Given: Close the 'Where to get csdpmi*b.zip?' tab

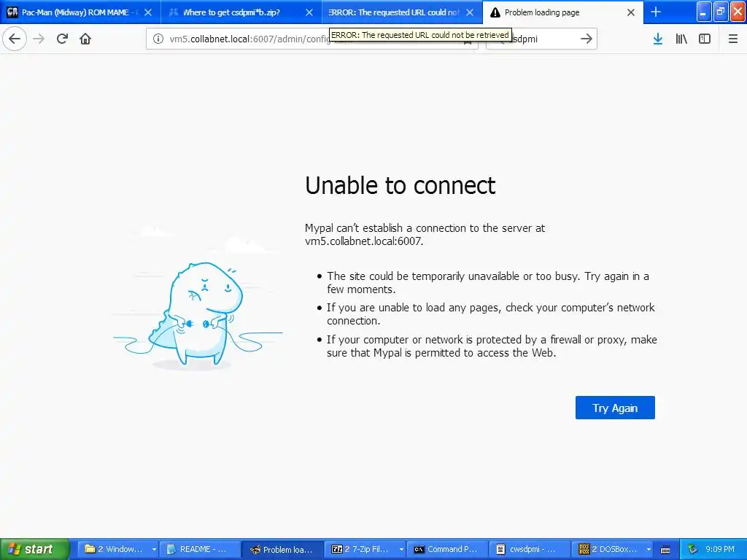Looking at the screenshot, I should coord(309,12).
